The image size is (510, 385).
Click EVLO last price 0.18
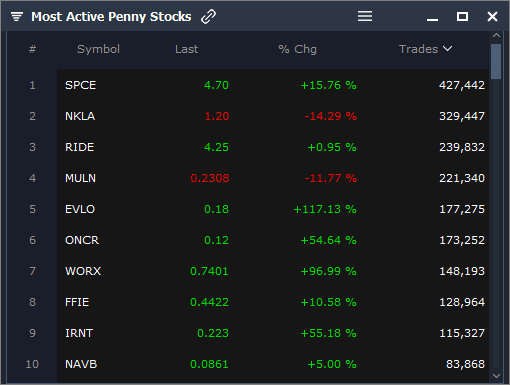216,209
